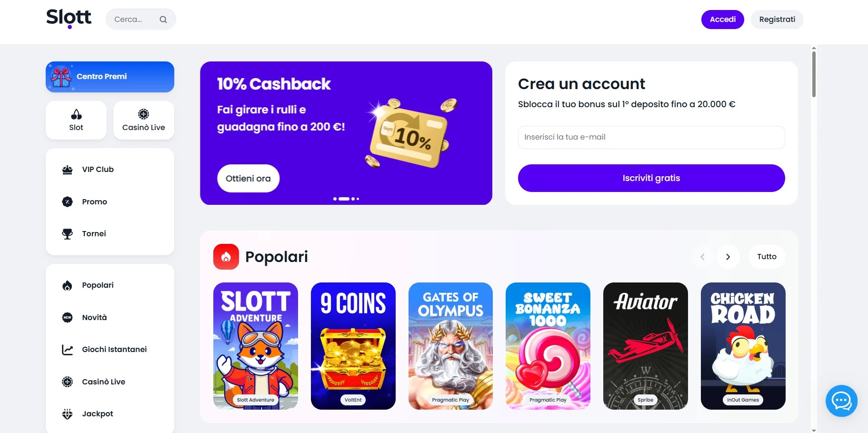Open the Aviator game thumbnail
Screen dimensions: 868x433
click(645, 346)
